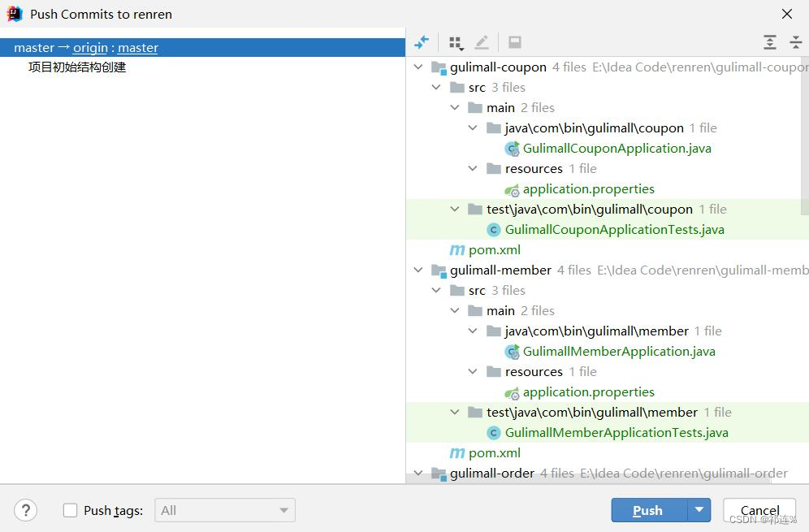Click the Show Diff icon in the toolbar
Image resolution: width=809 pixels, height=532 pixels.
click(422, 42)
